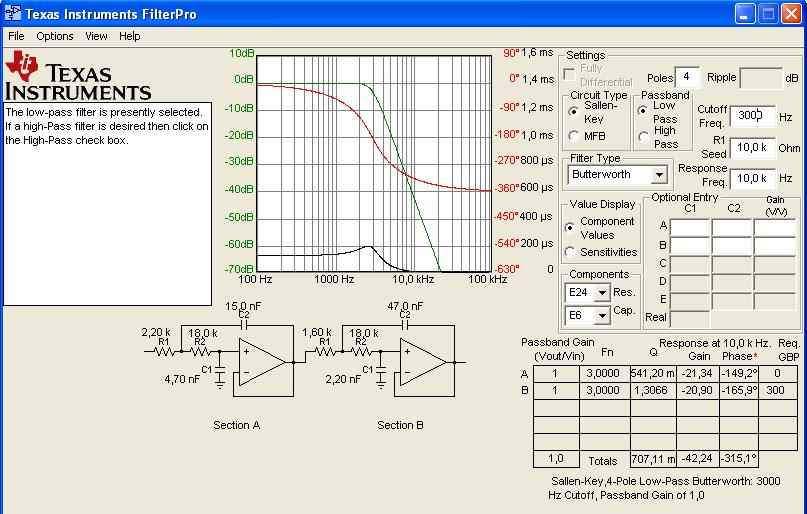807x514 pixels.
Task: Click the Texas Instruments logo
Action: (78, 75)
